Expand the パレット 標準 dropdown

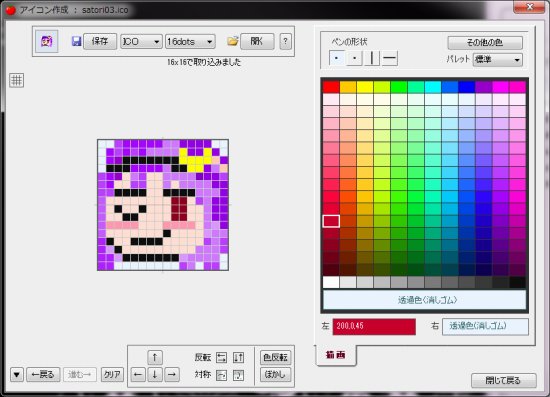pos(497,60)
